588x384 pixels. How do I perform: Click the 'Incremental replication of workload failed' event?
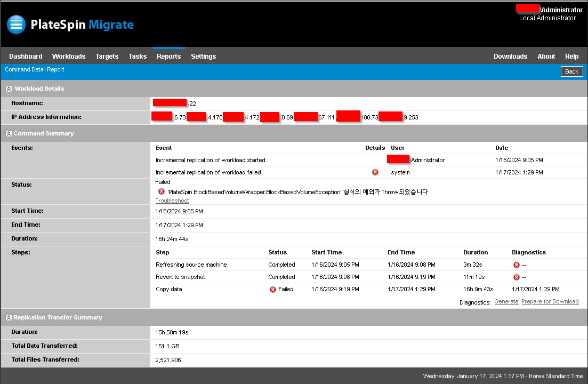pos(208,172)
